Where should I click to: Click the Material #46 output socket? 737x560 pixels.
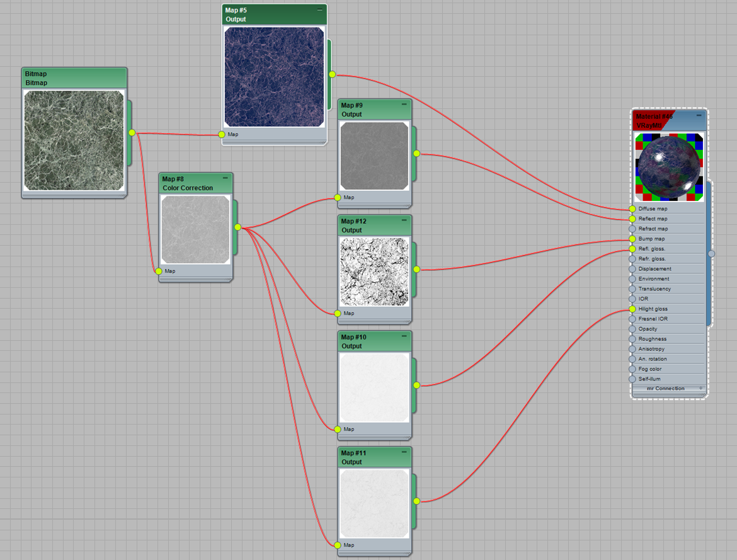tap(711, 253)
